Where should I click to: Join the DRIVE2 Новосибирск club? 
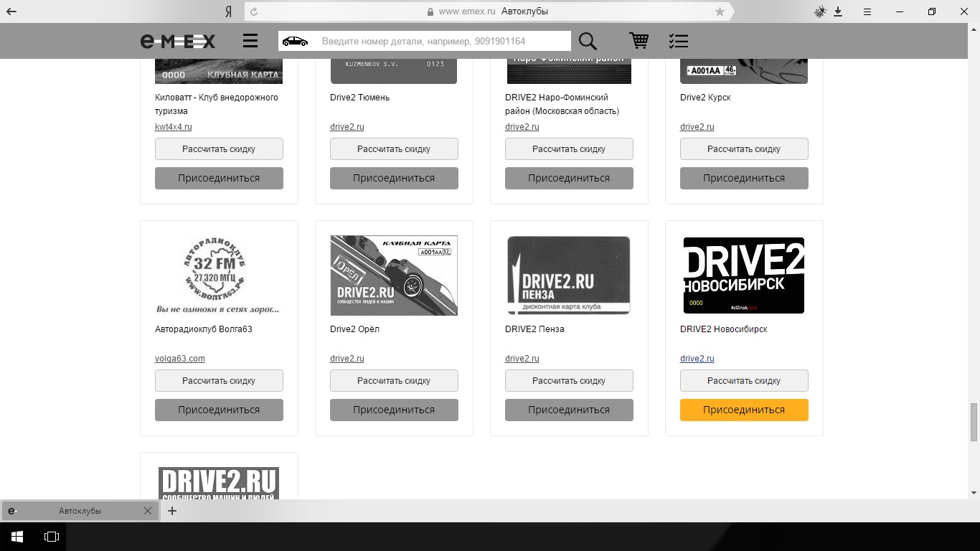pos(744,410)
